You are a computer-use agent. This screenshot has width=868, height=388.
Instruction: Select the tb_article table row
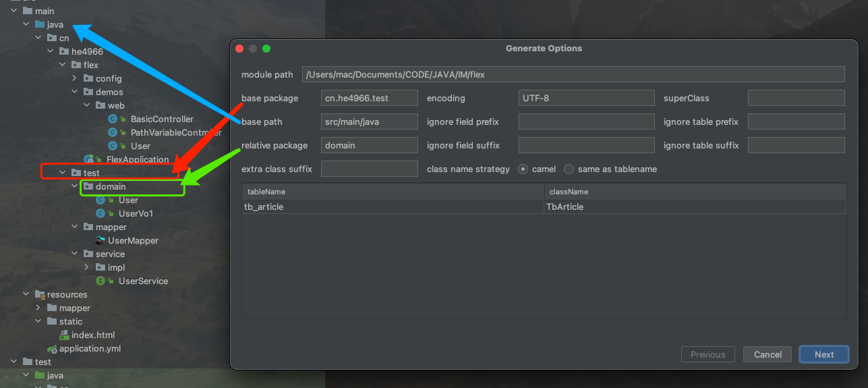[x=544, y=206]
